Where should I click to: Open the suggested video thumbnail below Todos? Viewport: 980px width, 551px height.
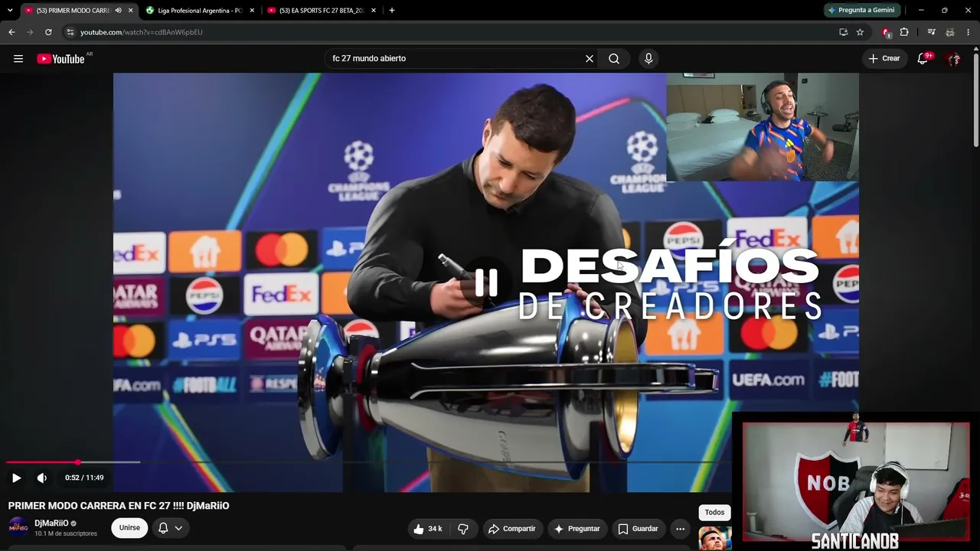[x=715, y=538]
